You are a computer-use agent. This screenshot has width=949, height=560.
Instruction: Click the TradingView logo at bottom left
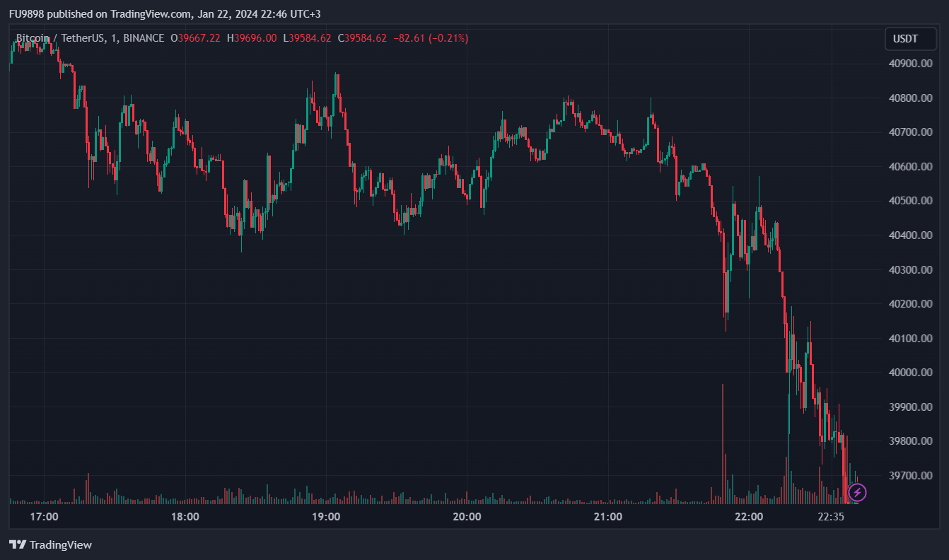[x=51, y=544]
